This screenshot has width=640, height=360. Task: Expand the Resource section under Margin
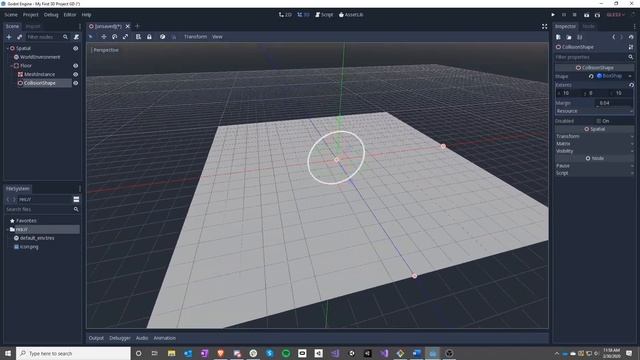594,111
